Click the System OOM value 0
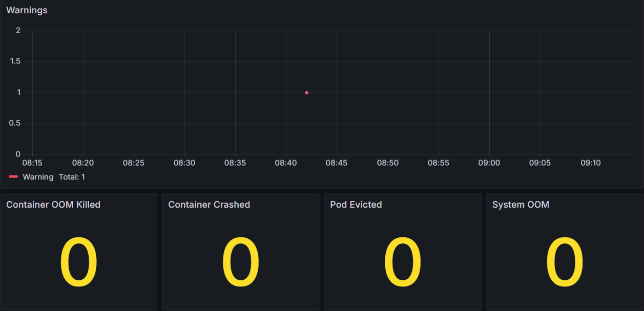 click(x=565, y=262)
